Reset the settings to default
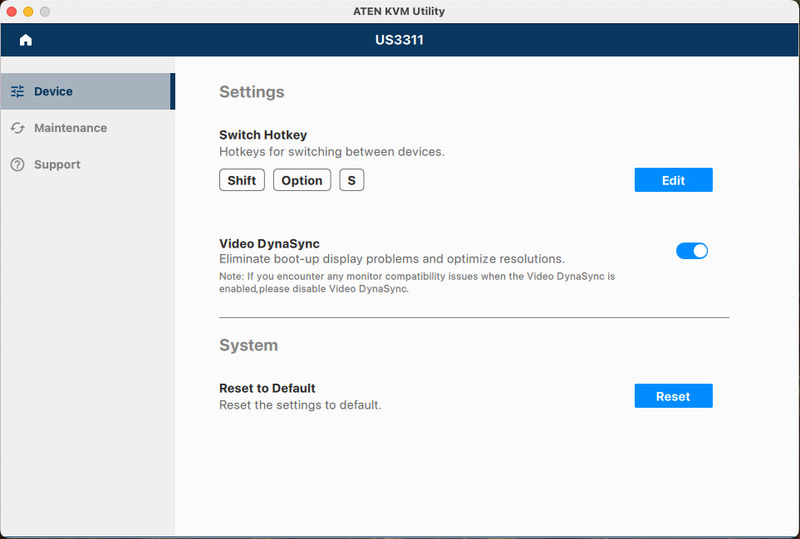 (x=673, y=396)
